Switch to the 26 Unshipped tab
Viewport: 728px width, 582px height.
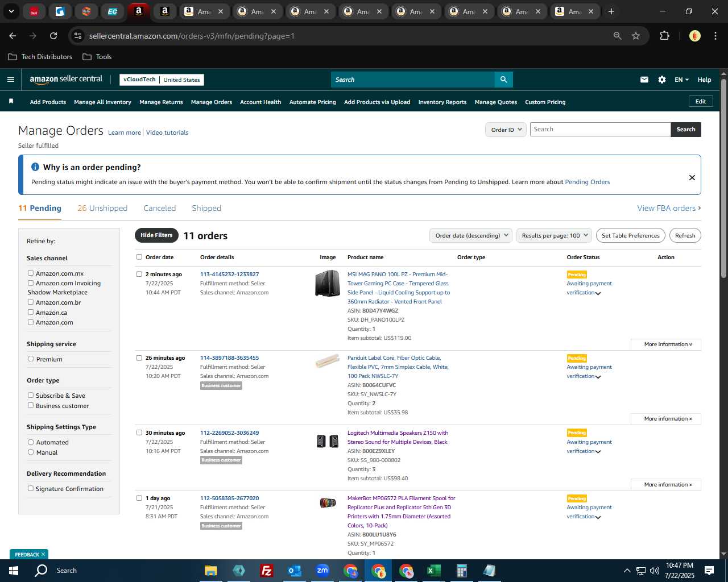(x=102, y=208)
